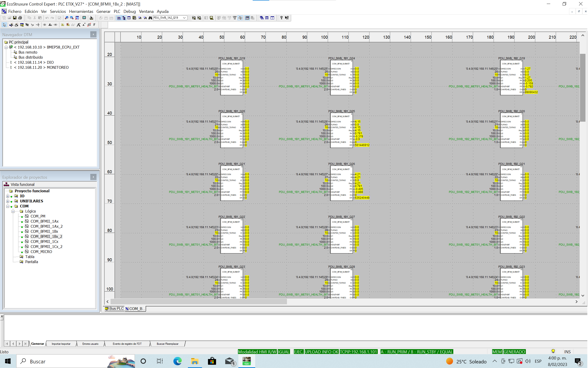588x368 pixels.
Task: Select the arrow pointer selection tool
Action: (x=4, y=25)
